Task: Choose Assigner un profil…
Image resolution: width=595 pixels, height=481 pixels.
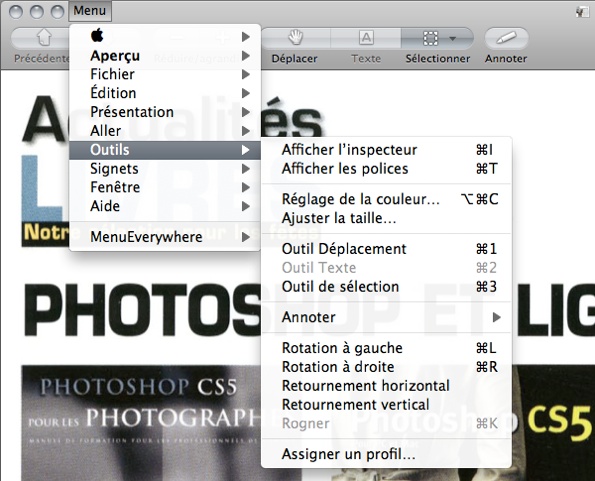Action: [x=387, y=454]
